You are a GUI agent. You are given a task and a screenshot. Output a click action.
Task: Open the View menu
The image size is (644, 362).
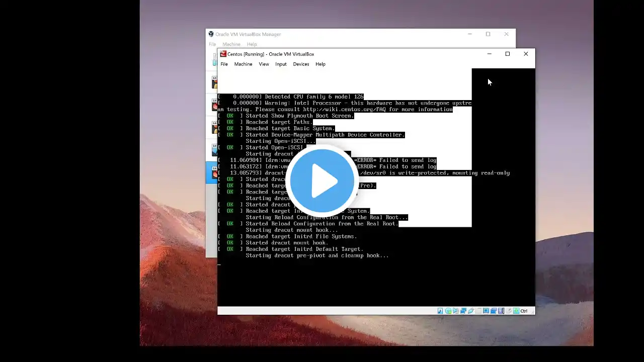click(x=264, y=64)
